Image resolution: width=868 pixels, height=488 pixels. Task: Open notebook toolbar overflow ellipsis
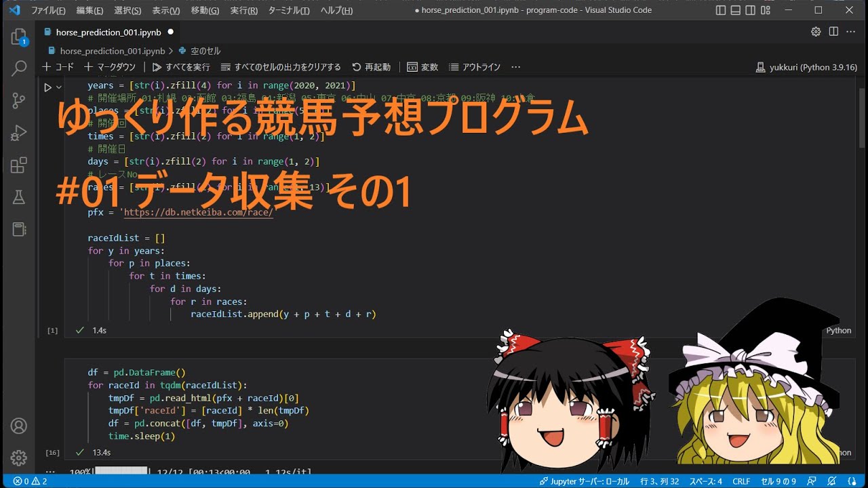[x=515, y=67]
